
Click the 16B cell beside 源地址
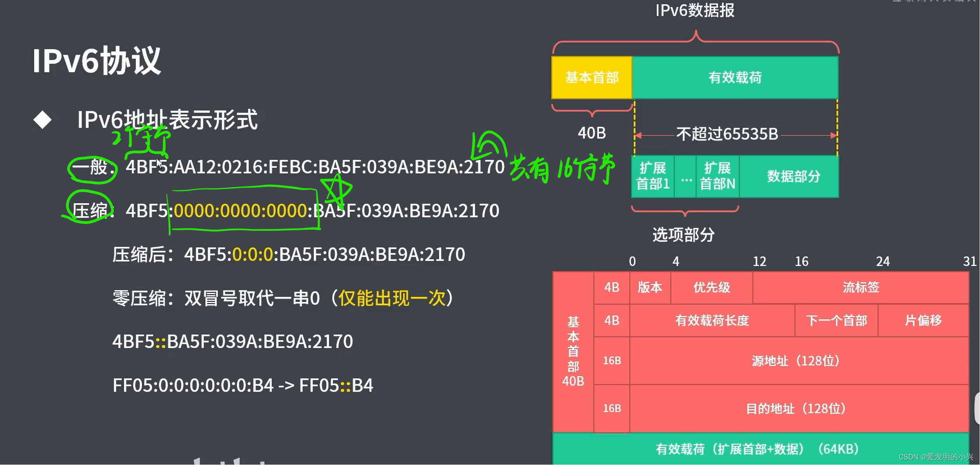[x=612, y=361]
